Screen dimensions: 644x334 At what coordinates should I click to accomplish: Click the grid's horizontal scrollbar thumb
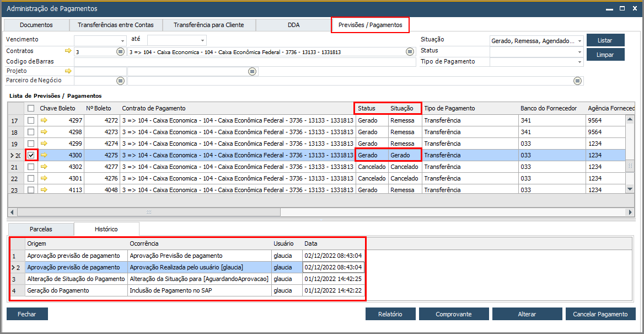149,212
